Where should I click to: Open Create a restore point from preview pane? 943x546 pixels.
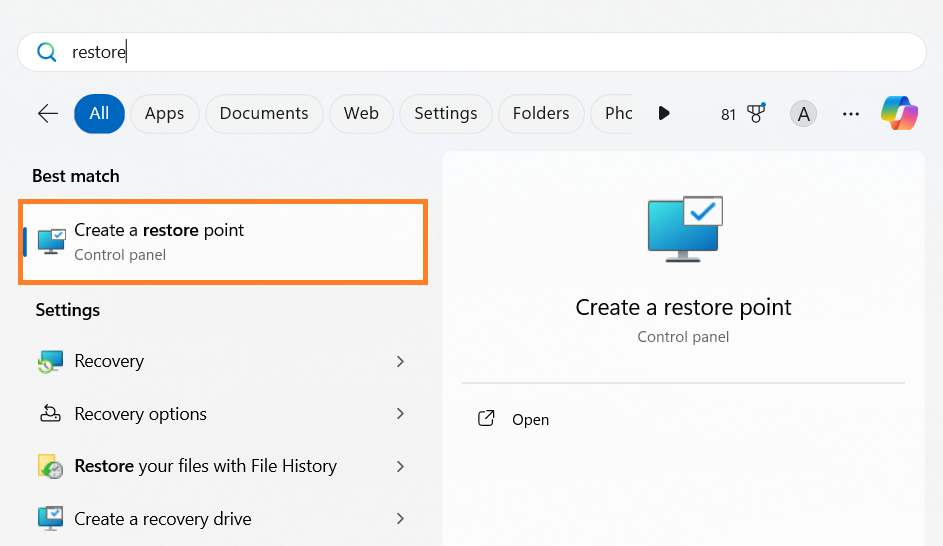click(530, 420)
